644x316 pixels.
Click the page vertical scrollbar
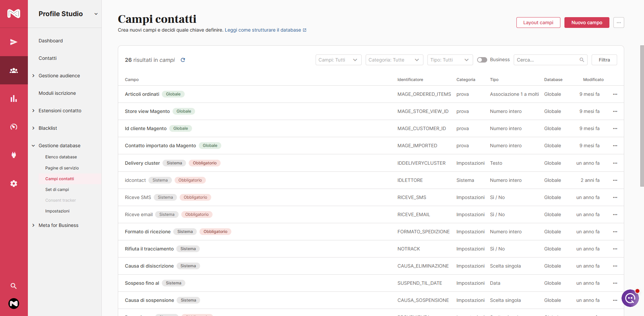tap(642, 116)
